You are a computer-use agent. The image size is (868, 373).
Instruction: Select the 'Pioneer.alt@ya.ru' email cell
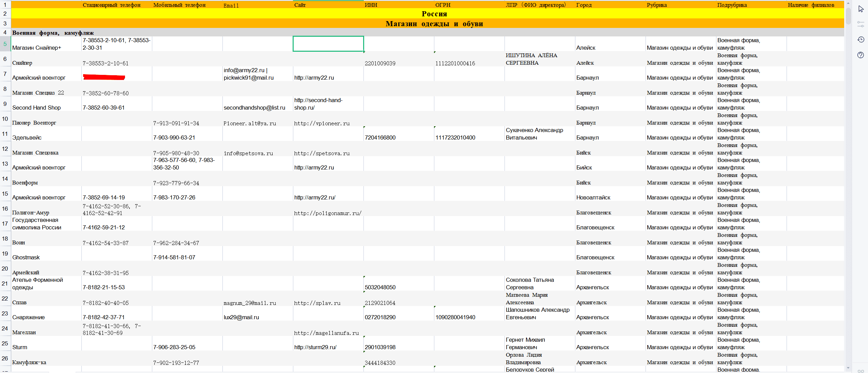tap(258, 119)
